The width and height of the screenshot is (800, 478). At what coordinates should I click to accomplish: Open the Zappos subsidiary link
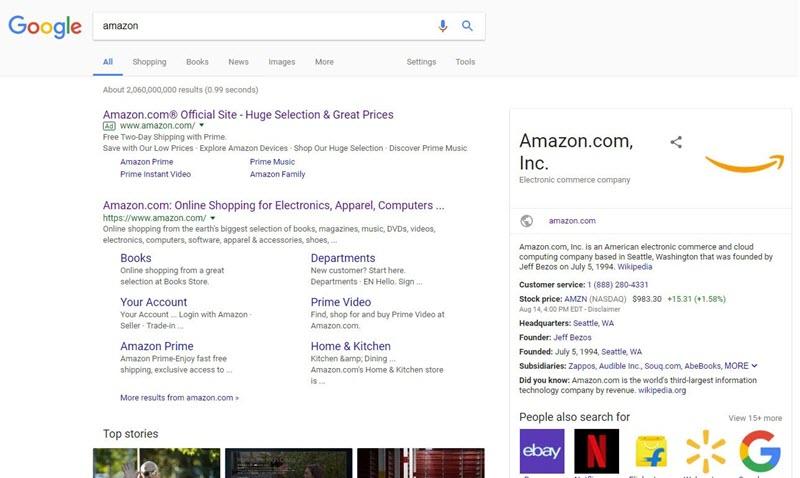coord(582,366)
